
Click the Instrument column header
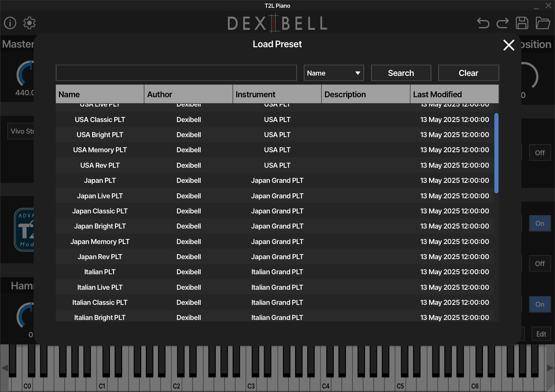pos(277,95)
